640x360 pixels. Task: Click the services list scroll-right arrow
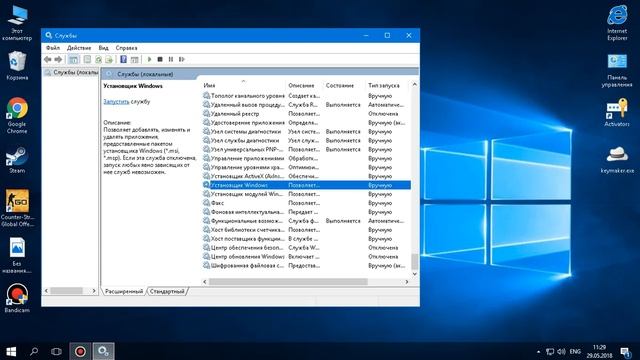(407, 282)
